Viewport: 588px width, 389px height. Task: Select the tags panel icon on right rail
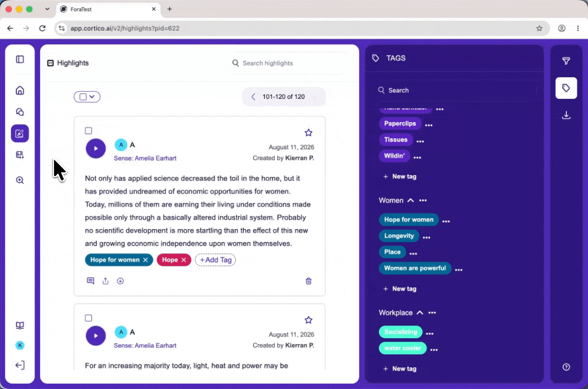pyautogui.click(x=566, y=88)
